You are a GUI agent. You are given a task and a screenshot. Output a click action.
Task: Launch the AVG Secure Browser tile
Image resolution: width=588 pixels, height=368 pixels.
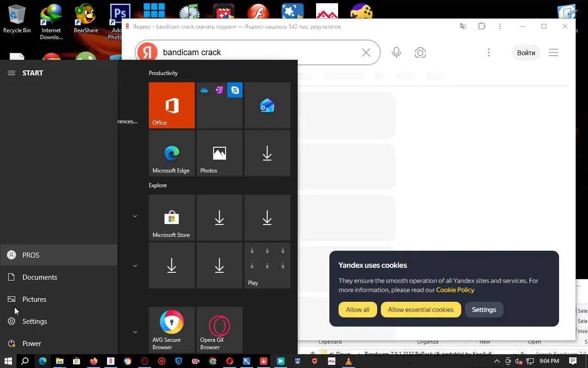[x=172, y=330]
